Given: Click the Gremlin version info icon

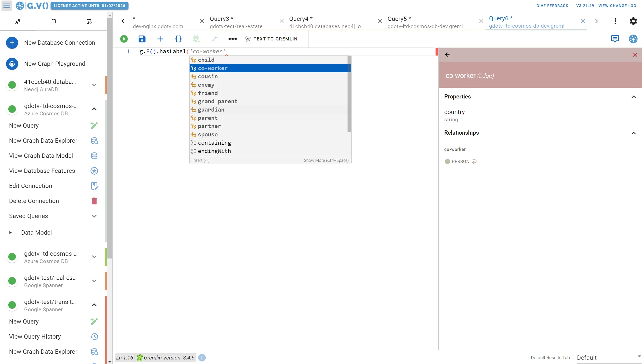Looking at the screenshot, I should coord(202,357).
